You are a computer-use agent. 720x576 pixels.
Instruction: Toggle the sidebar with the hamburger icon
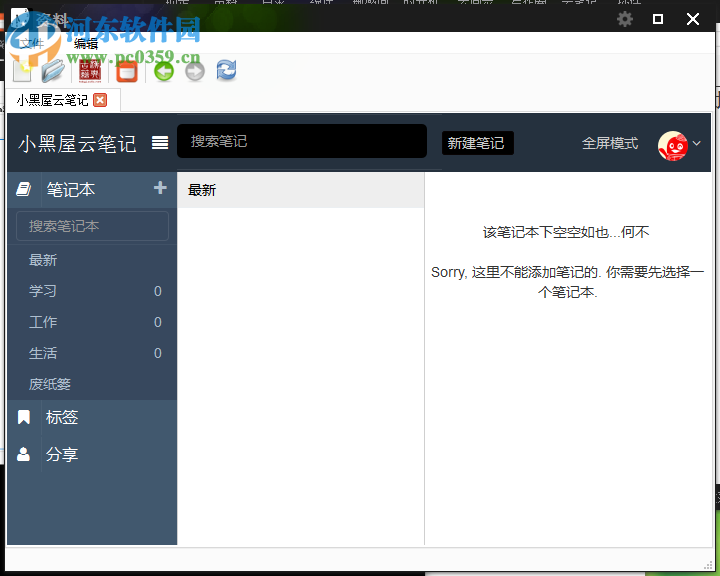(x=160, y=143)
